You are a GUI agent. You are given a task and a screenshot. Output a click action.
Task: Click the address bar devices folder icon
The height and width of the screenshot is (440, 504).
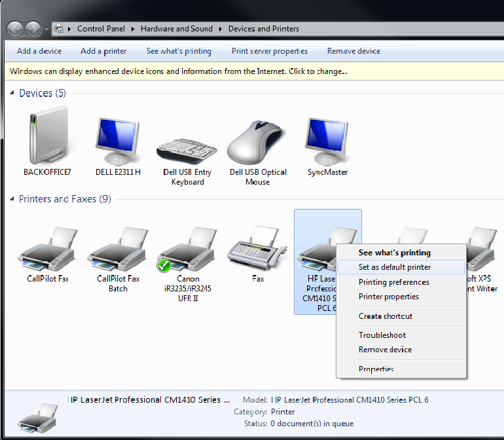(x=58, y=29)
